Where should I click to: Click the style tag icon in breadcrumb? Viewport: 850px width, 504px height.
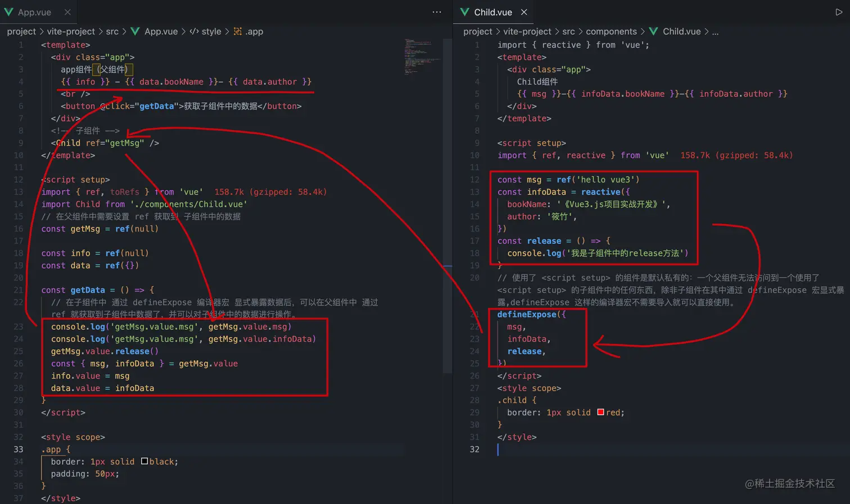[194, 31]
